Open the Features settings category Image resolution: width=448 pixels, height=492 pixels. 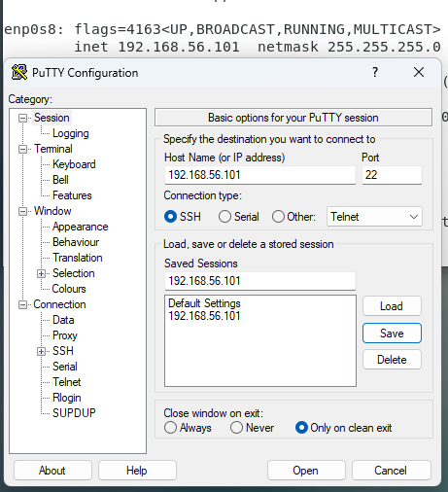click(72, 195)
